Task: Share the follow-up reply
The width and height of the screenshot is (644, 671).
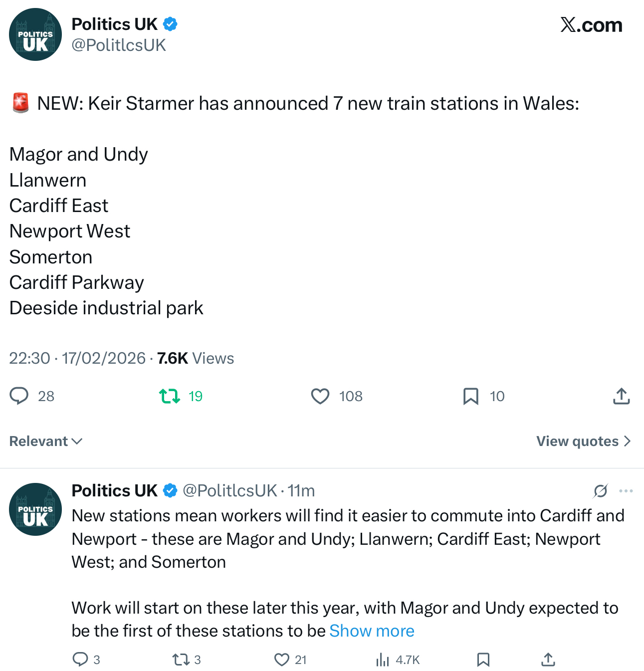Action: pyautogui.click(x=548, y=660)
